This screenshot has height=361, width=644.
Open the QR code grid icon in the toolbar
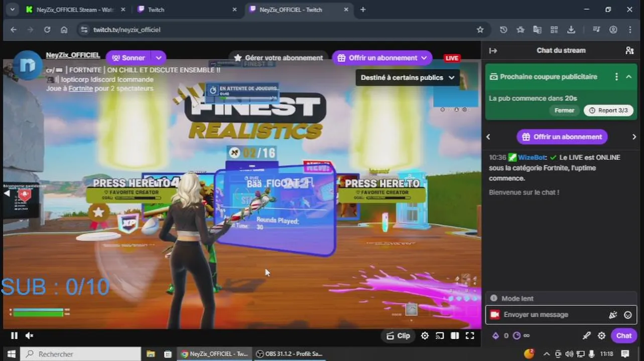pyautogui.click(x=554, y=30)
